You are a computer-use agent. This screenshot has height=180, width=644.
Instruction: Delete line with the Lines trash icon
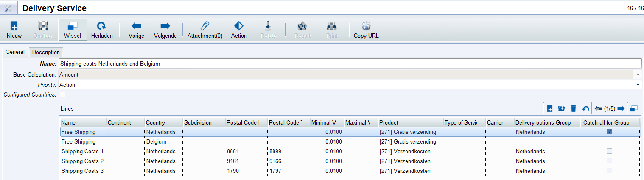(x=573, y=109)
